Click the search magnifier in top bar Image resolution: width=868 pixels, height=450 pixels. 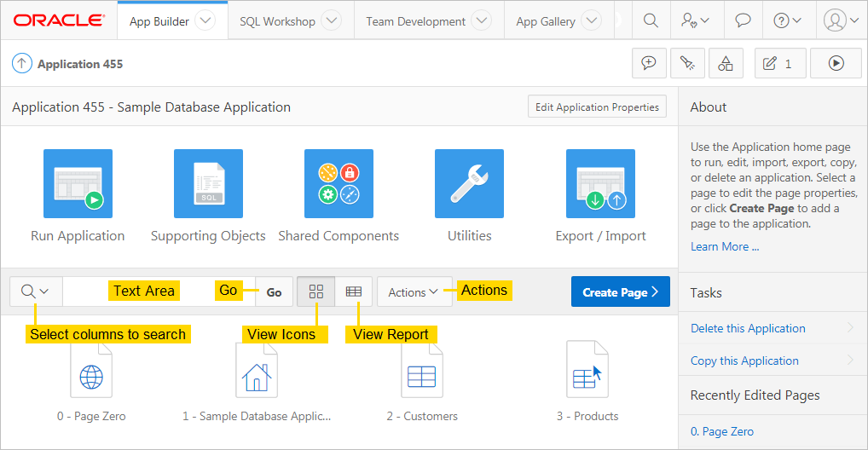click(x=651, y=20)
